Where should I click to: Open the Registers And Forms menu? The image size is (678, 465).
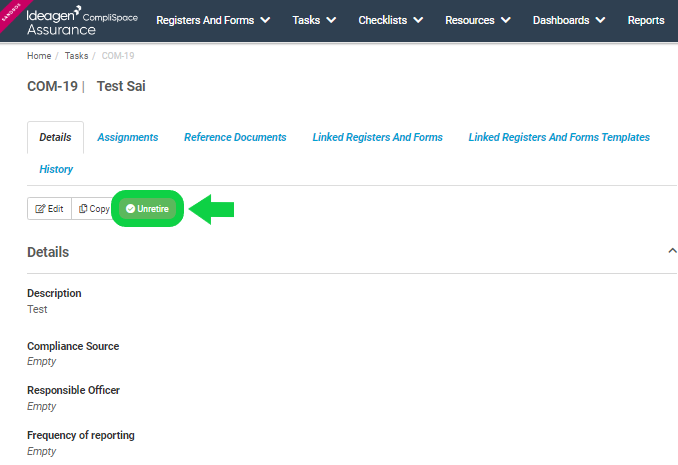point(213,20)
